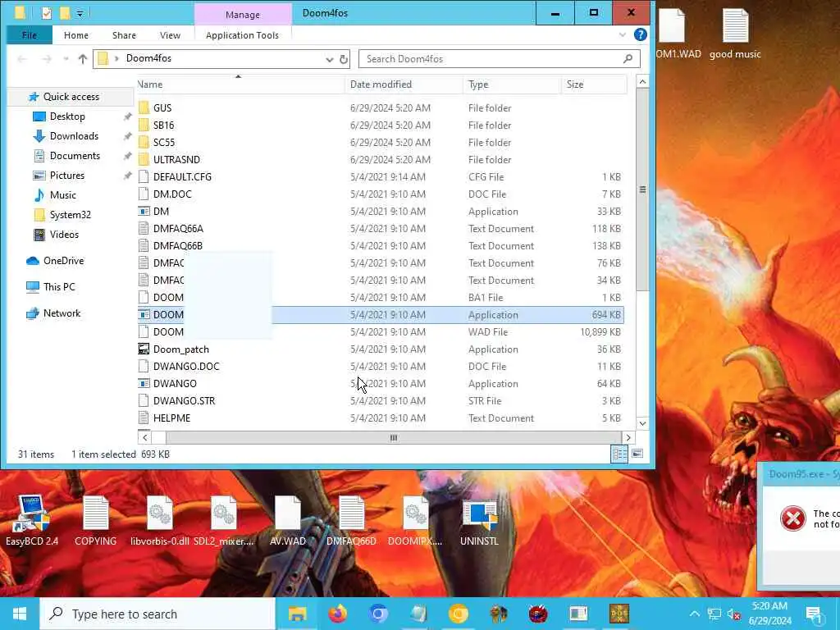Switch to Details view layout icon
This screenshot has width=840, height=630.
[620, 454]
